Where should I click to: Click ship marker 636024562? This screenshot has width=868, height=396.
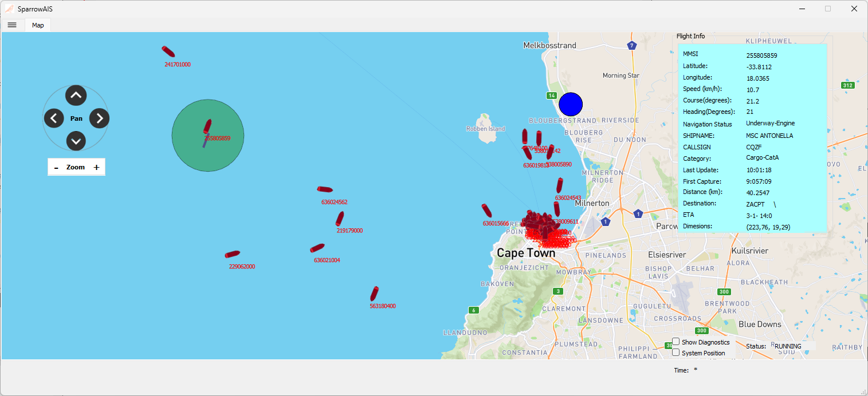click(x=325, y=189)
